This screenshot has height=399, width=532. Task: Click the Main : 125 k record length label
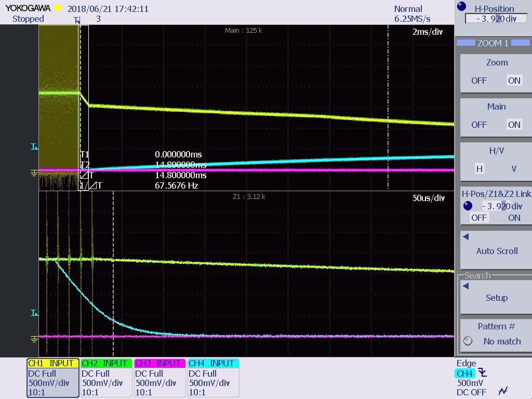pos(243,31)
